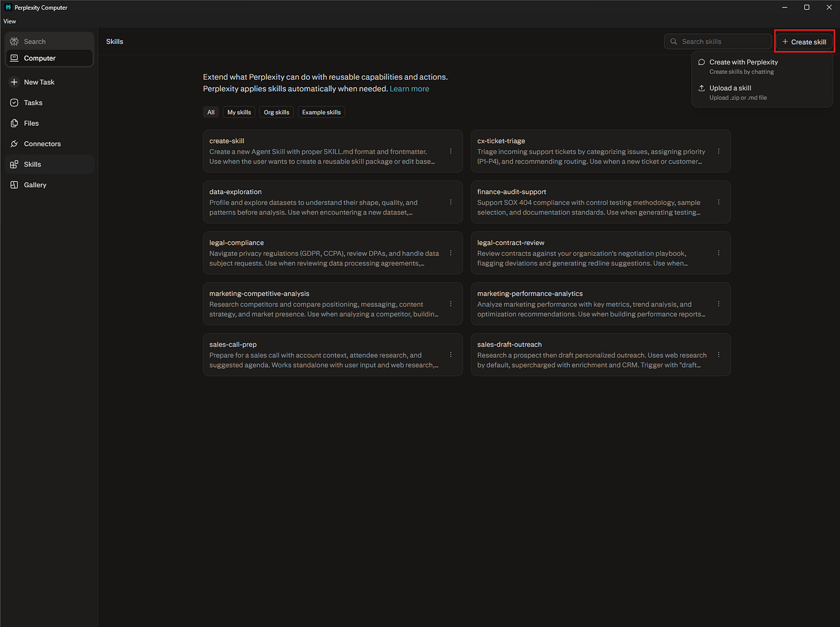Screen dimensions: 840x627
Task: Open more options for finance-audit-support
Action: tap(718, 202)
